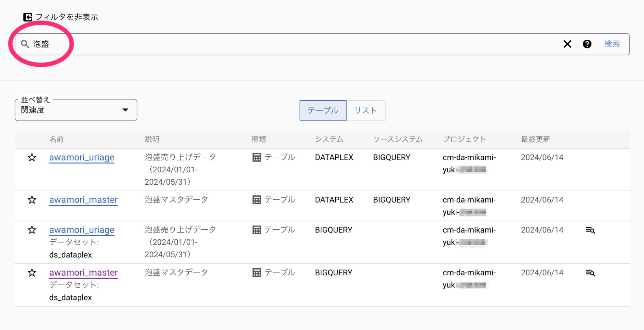Star the awamori_master DATAPLEX entry
This screenshot has height=330, width=644.
click(32, 199)
